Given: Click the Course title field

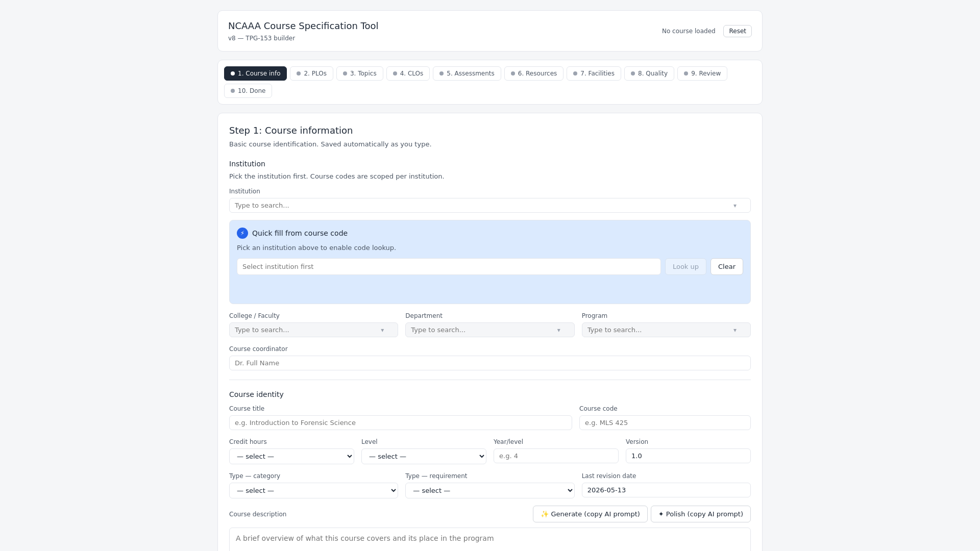Looking at the screenshot, I should 400,423.
